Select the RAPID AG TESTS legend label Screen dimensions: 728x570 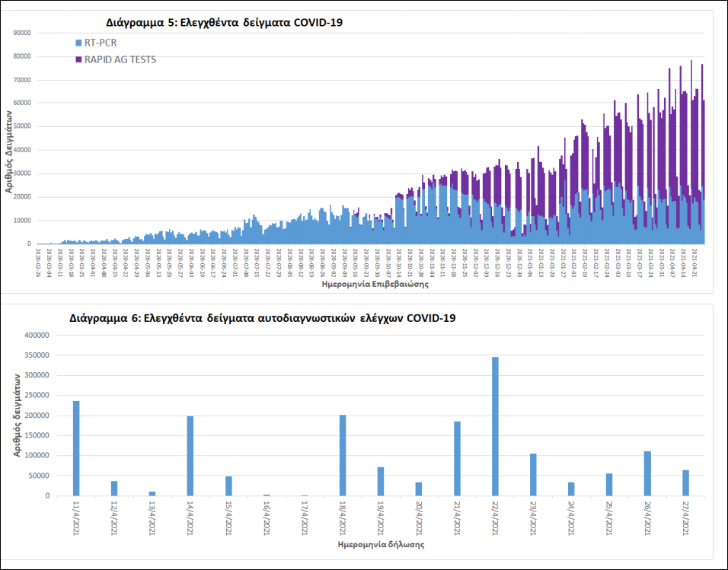pos(120,59)
